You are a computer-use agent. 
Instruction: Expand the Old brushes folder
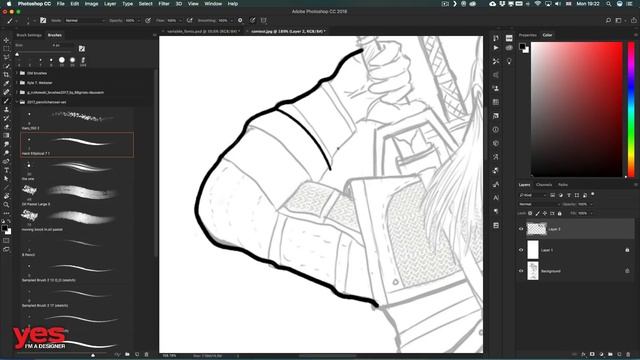pyautogui.click(x=18, y=73)
